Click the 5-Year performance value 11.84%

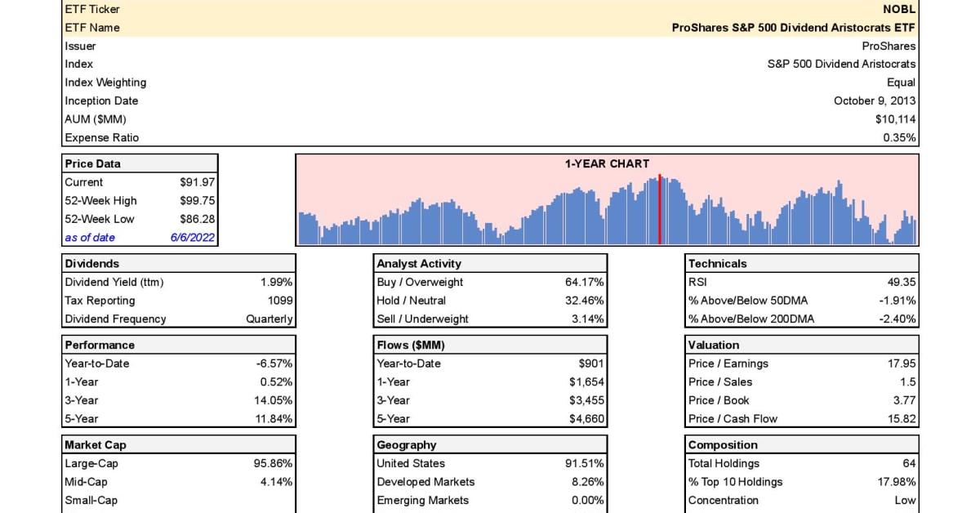pos(273,418)
